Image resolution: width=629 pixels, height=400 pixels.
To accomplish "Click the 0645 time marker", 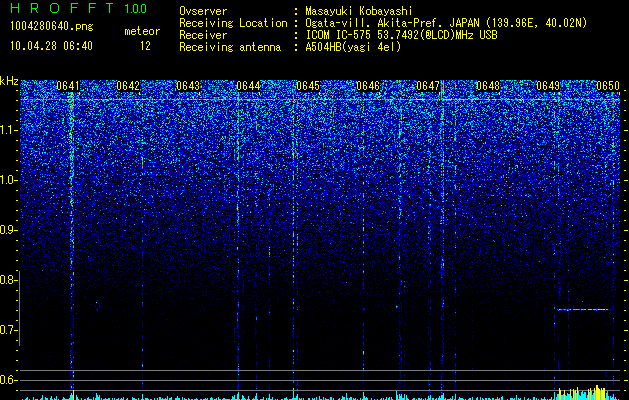I will (308, 86).
